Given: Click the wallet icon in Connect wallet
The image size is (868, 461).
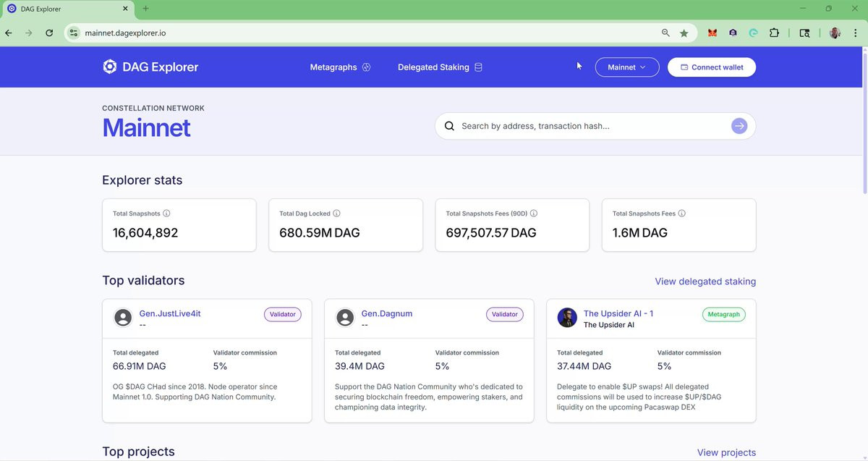Looking at the screenshot, I should 684,67.
